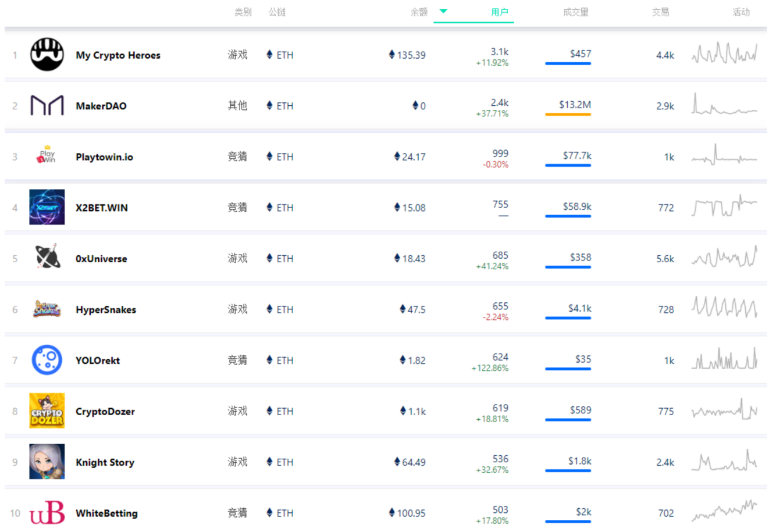Click the ETH chain icon for My Crypto Heroes
Viewport: 769px width, 532px height.
(x=269, y=55)
